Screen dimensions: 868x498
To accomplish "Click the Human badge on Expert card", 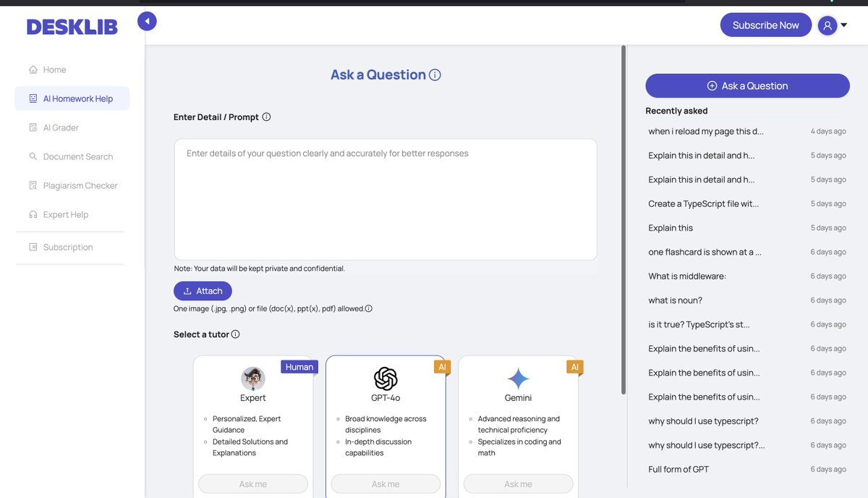I will (299, 367).
